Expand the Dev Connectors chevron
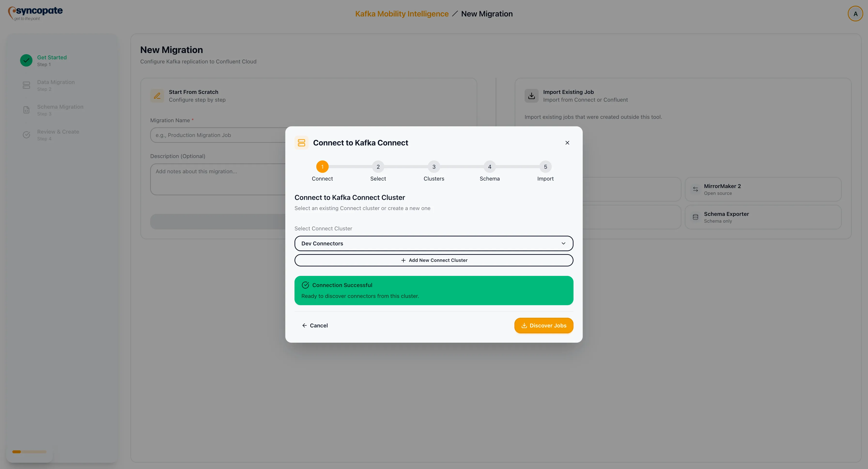868x469 pixels. coord(563,243)
